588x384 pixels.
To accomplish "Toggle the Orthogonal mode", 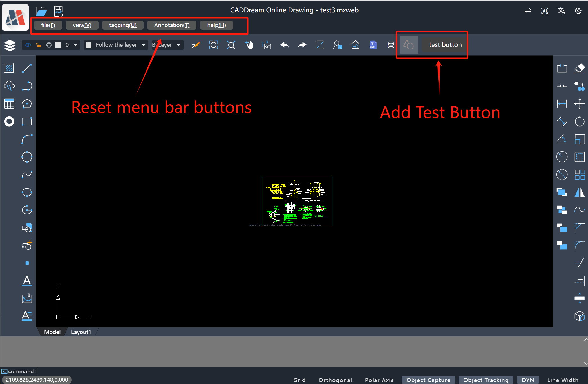I will 335,380.
